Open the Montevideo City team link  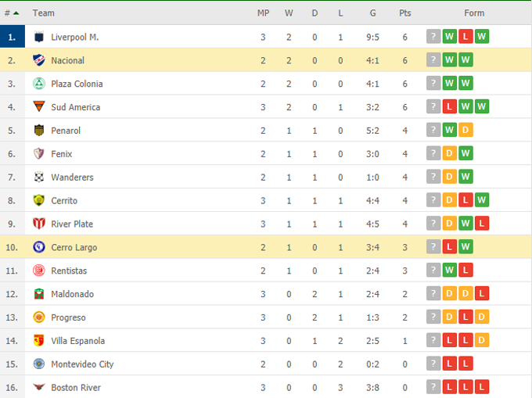[82, 364]
